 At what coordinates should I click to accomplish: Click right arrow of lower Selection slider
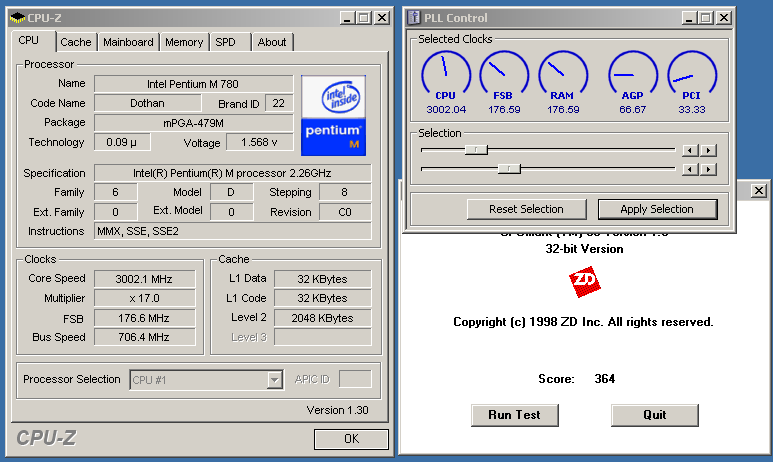click(x=708, y=170)
